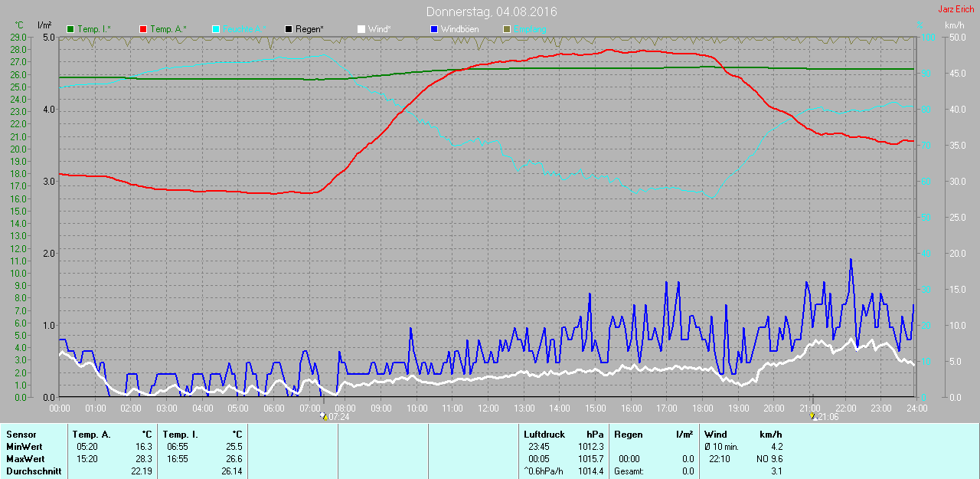
Task: Select the white Wind legend square
Action: [x=361, y=29]
